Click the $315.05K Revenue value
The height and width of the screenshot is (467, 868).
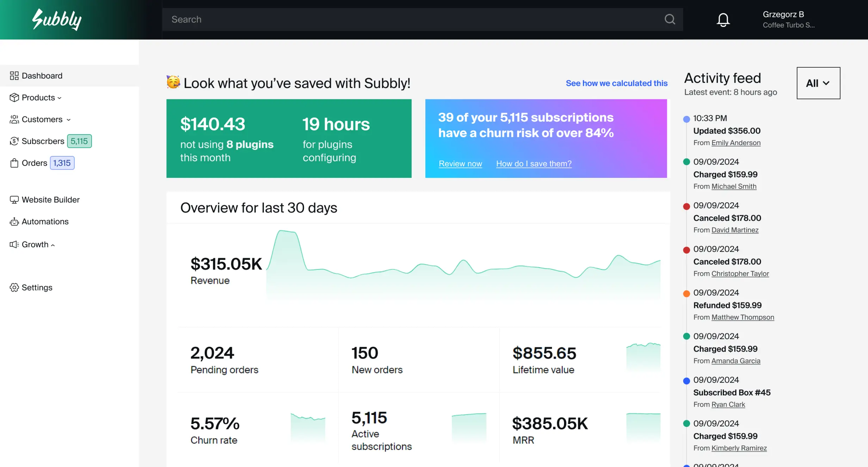(226, 264)
